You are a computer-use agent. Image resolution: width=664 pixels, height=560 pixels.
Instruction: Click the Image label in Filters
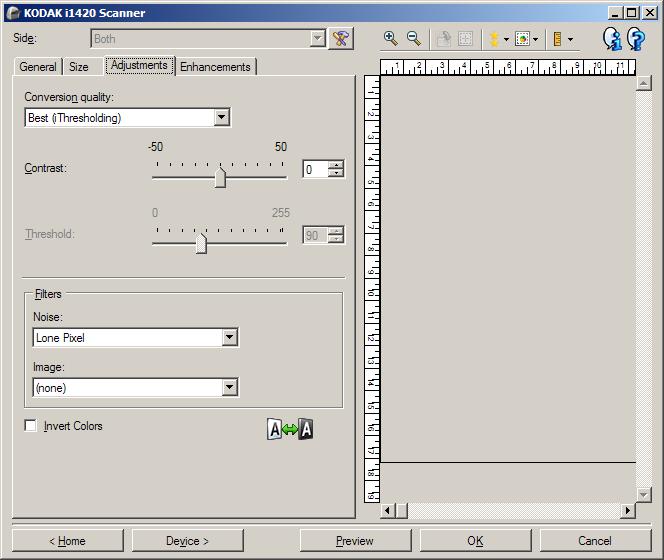tap(49, 367)
